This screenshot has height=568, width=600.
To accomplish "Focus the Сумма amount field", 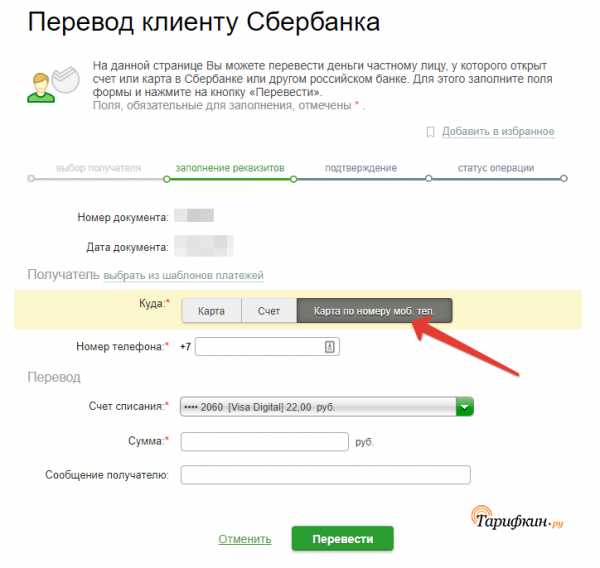I will click(264, 442).
